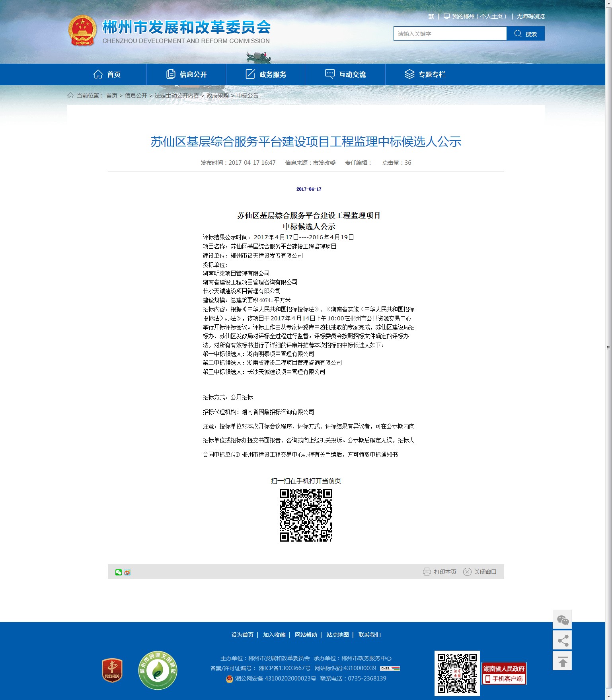The image size is (612, 700).
Task: Click the article page QR code
Action: 306,515
